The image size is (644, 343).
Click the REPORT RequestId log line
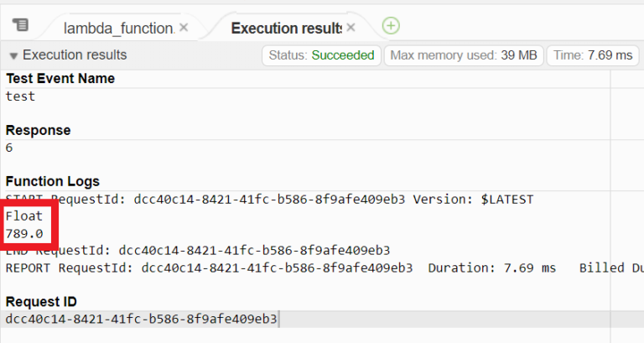(x=325, y=268)
